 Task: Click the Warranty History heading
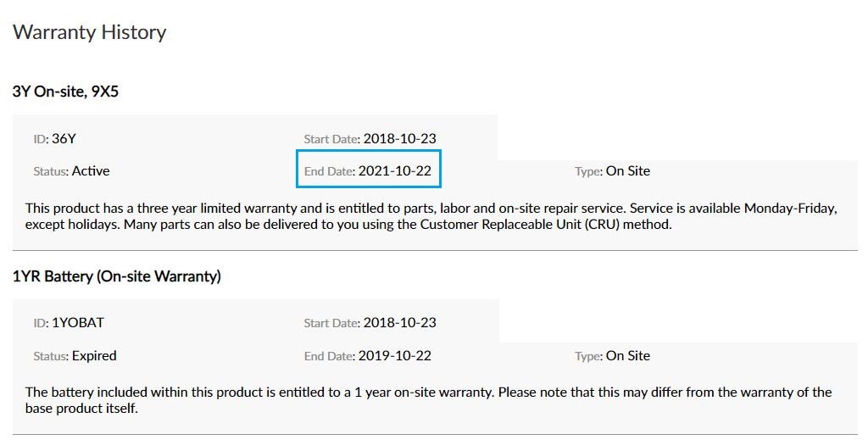[89, 32]
